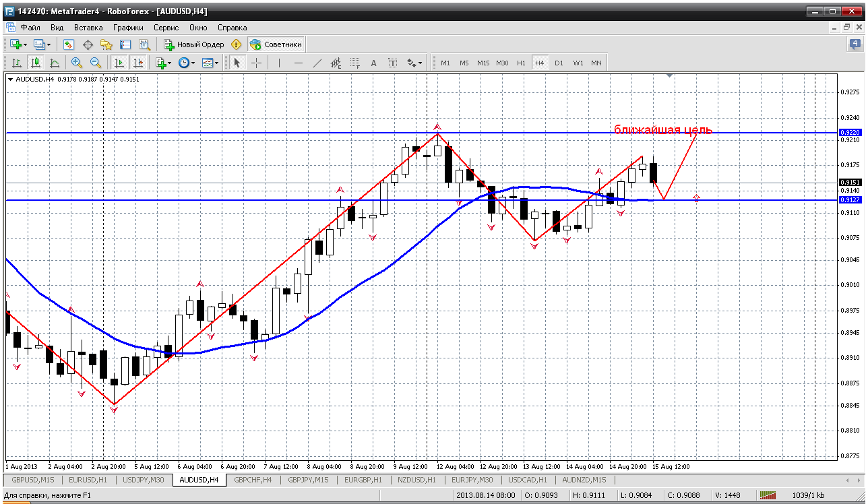Switch to bar chart mode

tap(16, 63)
